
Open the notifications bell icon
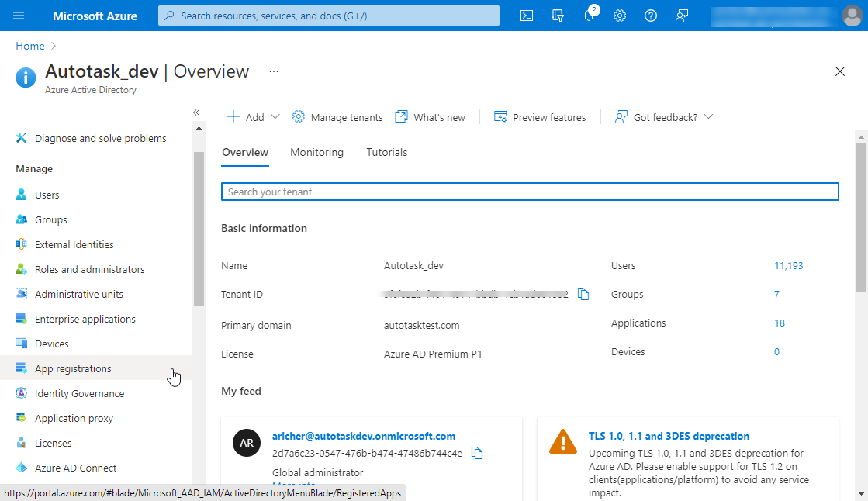(x=589, y=16)
